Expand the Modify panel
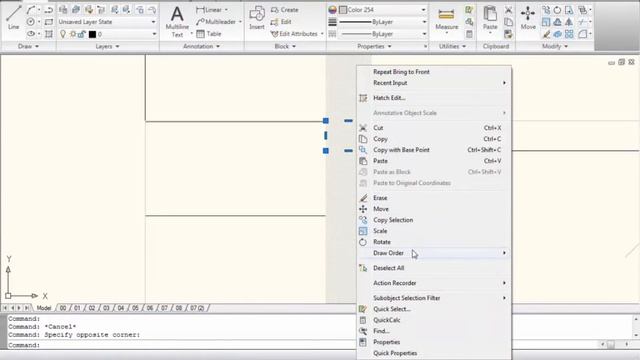This screenshot has height=360, width=640. click(x=555, y=46)
